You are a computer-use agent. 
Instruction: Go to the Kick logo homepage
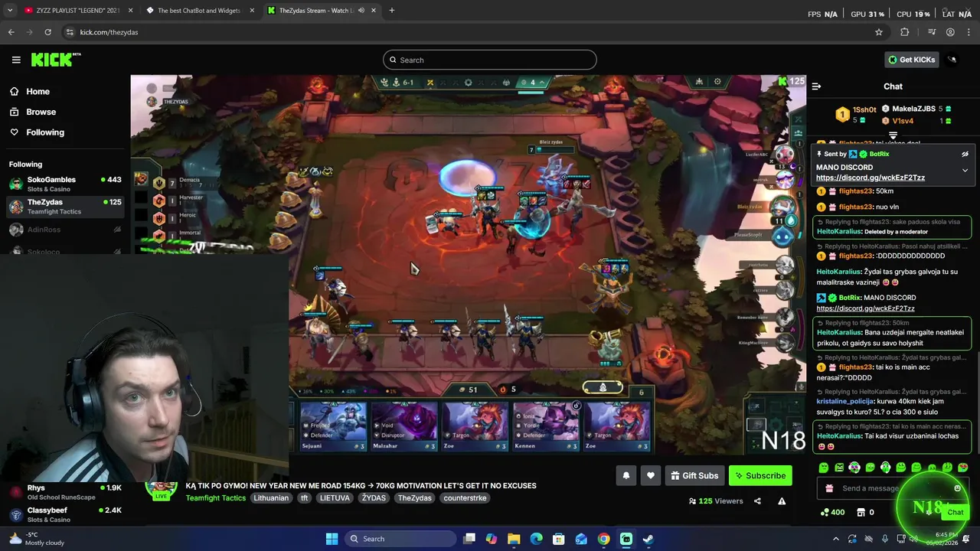click(x=55, y=60)
